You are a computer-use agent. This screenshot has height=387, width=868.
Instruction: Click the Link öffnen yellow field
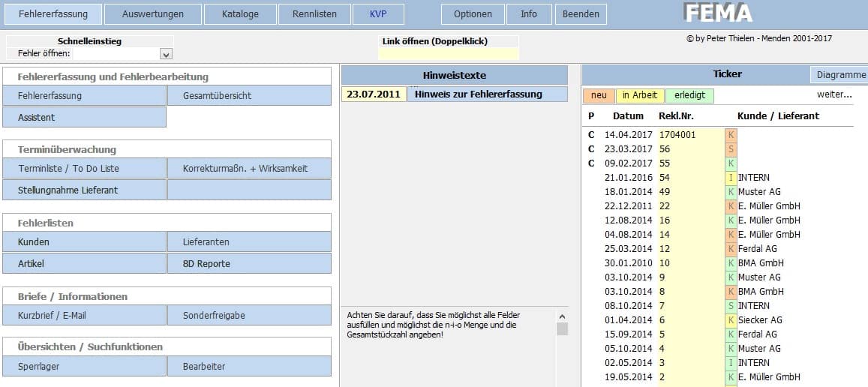click(x=449, y=54)
